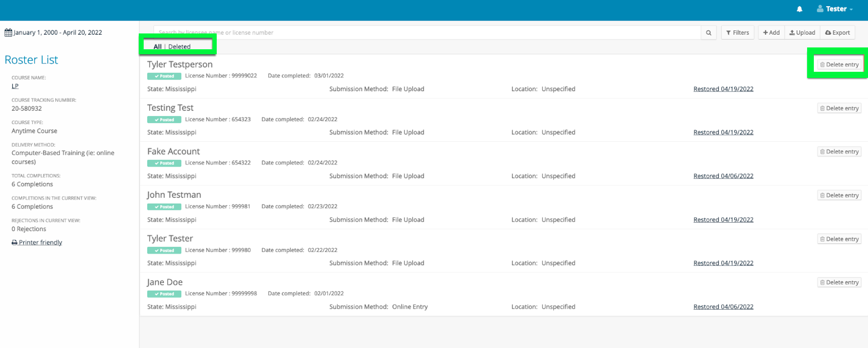
Task: Click the Add button
Action: 771,33
